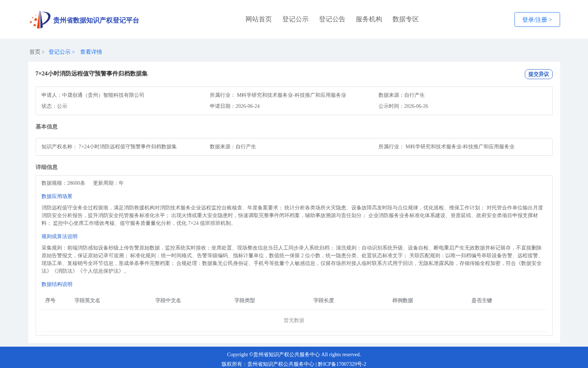
Task: Click the 状态：公示 text
Action: pyautogui.click(x=54, y=106)
